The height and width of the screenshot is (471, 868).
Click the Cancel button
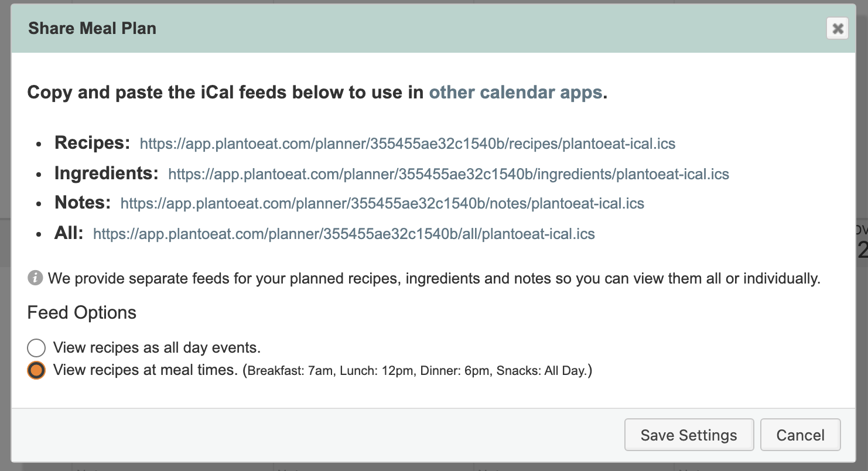800,435
